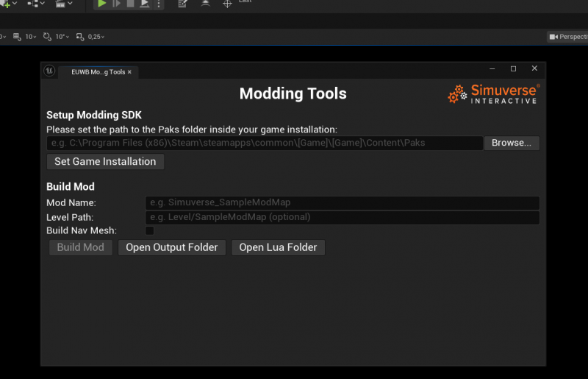Toggle grid snapping icon in viewport bar
The width and height of the screenshot is (588, 379).
coord(17,37)
